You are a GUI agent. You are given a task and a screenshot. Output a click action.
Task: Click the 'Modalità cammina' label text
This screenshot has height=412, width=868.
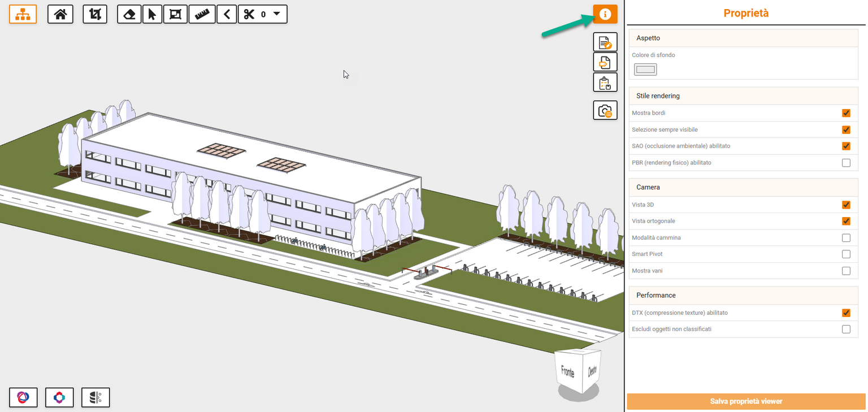coord(656,238)
